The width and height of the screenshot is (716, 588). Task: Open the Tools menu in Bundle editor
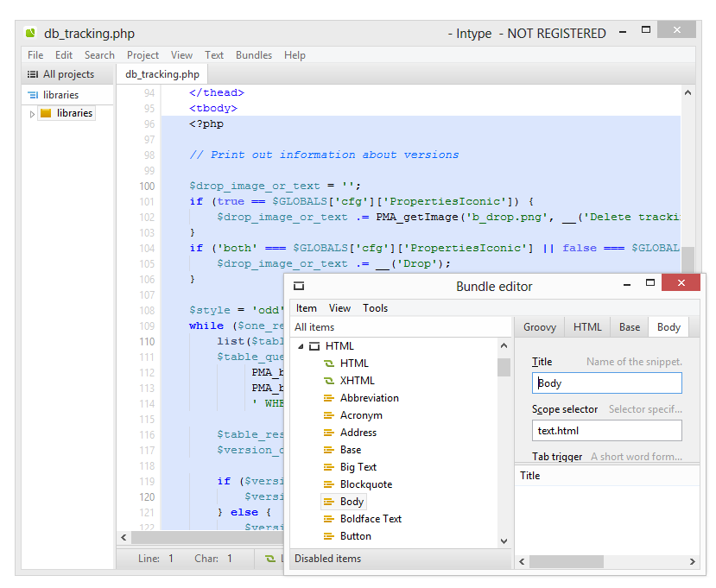point(375,308)
